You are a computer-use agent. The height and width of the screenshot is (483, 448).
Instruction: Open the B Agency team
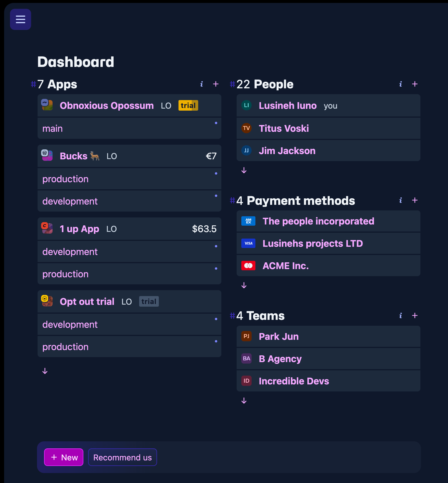(x=280, y=359)
